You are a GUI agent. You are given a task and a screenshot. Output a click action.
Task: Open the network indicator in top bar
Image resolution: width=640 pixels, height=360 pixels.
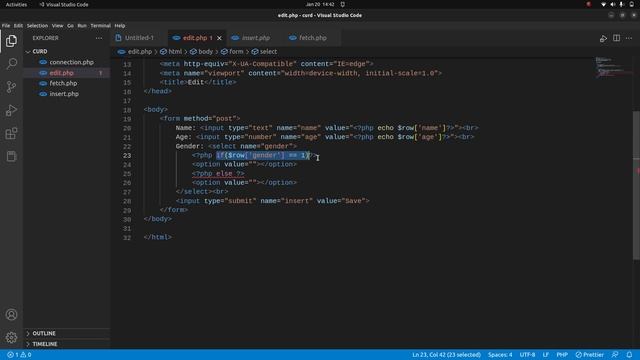tap(603, 4)
